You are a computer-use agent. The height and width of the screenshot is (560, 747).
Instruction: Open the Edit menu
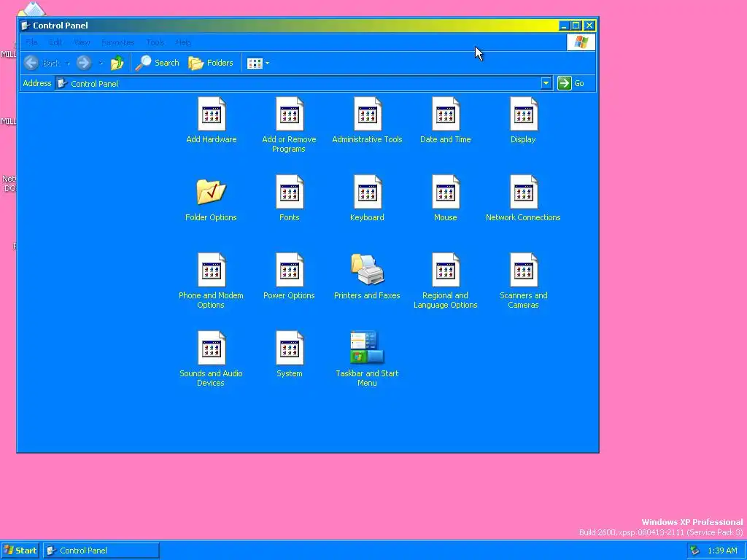pyautogui.click(x=55, y=42)
